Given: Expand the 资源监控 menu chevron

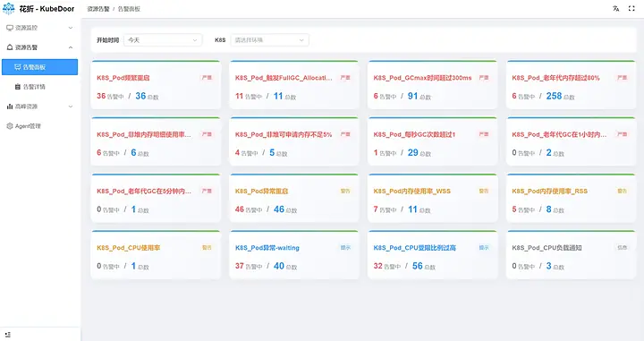Looking at the screenshot, I should 71,28.
